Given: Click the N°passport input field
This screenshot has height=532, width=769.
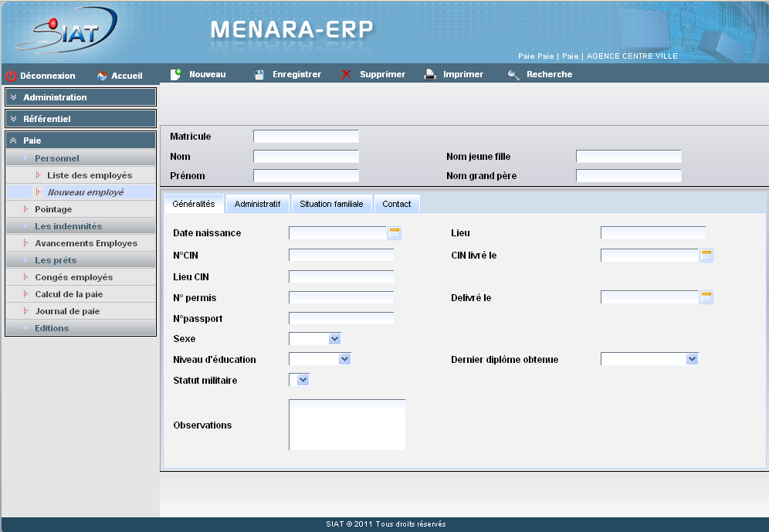Looking at the screenshot, I should (x=341, y=318).
